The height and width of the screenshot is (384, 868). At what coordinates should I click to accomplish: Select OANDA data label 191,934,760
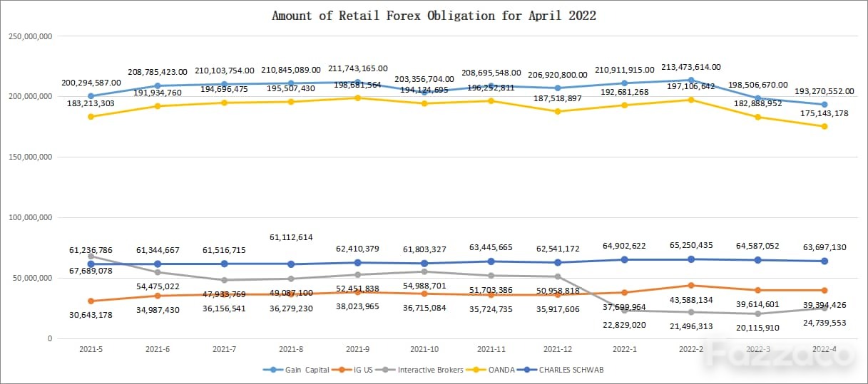[x=158, y=93]
